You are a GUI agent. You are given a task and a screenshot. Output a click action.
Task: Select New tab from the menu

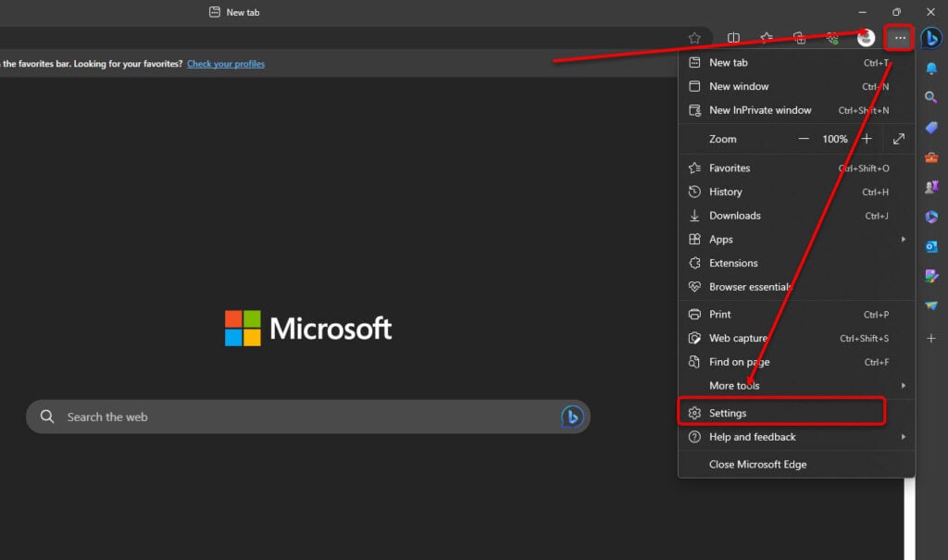pyautogui.click(x=795, y=62)
